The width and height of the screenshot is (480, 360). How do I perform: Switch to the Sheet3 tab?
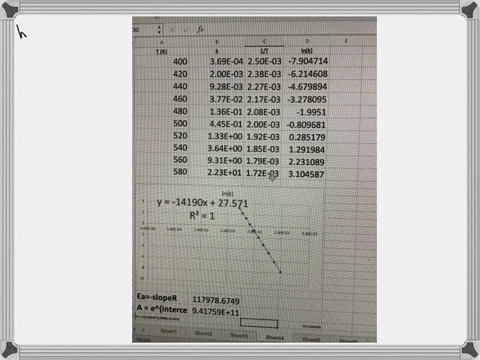pos(239,335)
